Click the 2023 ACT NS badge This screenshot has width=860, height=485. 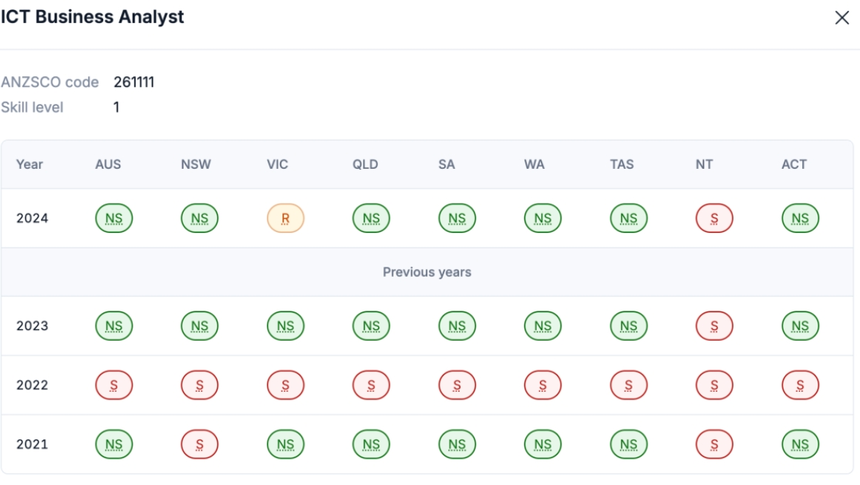click(800, 326)
